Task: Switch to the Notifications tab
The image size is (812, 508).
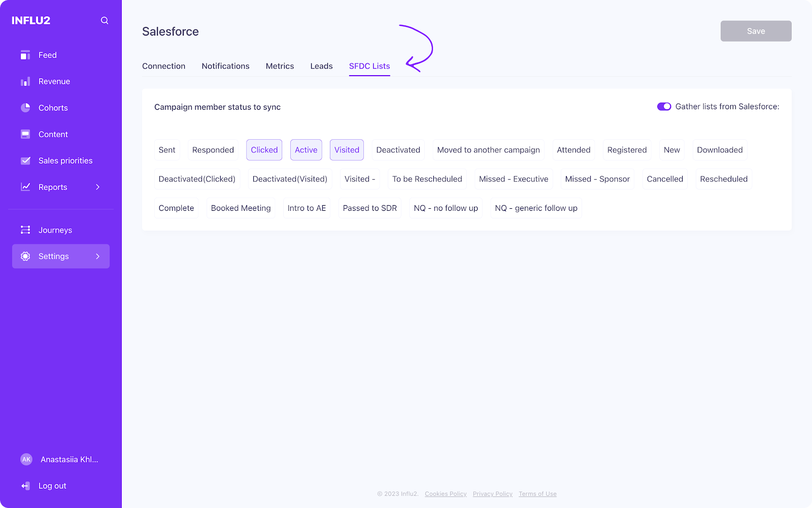Action: (x=225, y=66)
